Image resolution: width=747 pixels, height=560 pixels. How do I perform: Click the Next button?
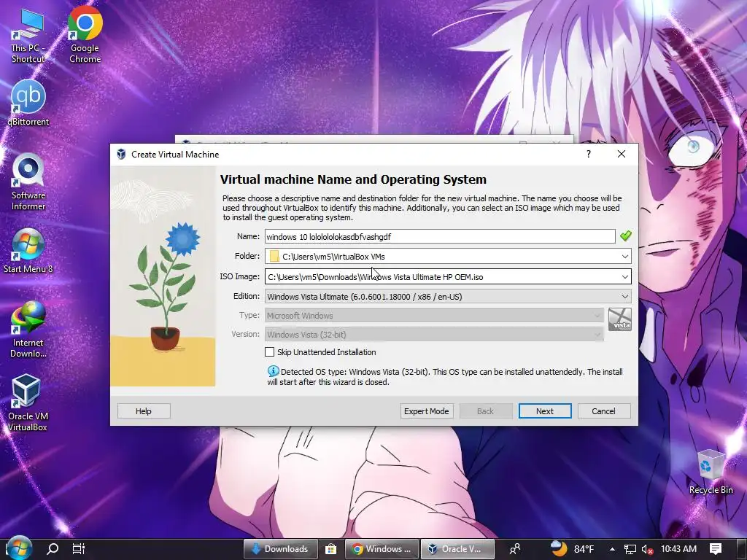(544, 411)
